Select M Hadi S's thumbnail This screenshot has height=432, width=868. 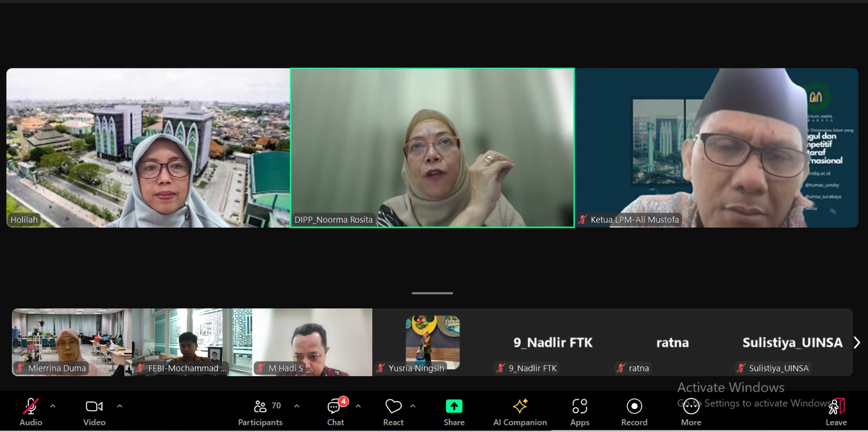[x=312, y=342]
